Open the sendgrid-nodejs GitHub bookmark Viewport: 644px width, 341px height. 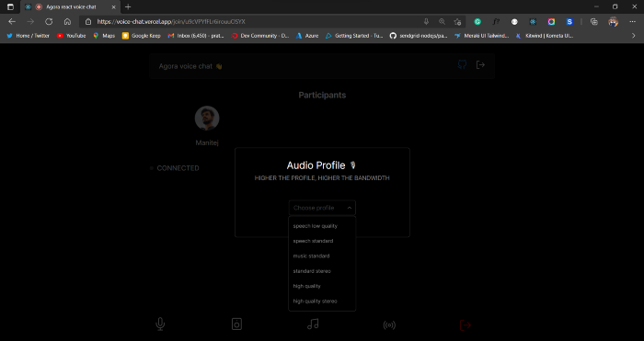tap(419, 36)
